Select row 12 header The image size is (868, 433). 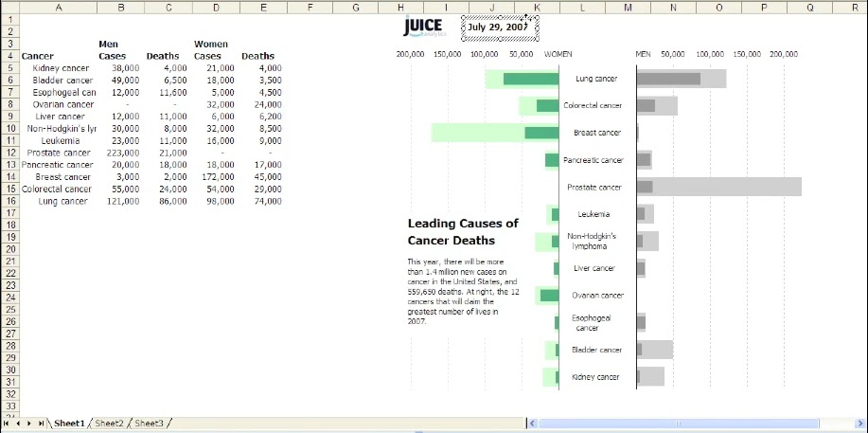(x=9, y=153)
